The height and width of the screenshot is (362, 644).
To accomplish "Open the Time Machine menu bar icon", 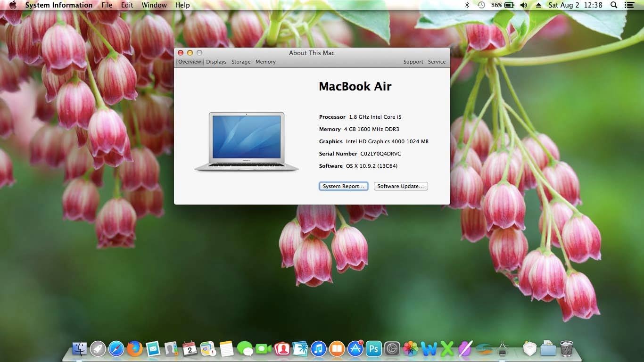I will (x=481, y=5).
